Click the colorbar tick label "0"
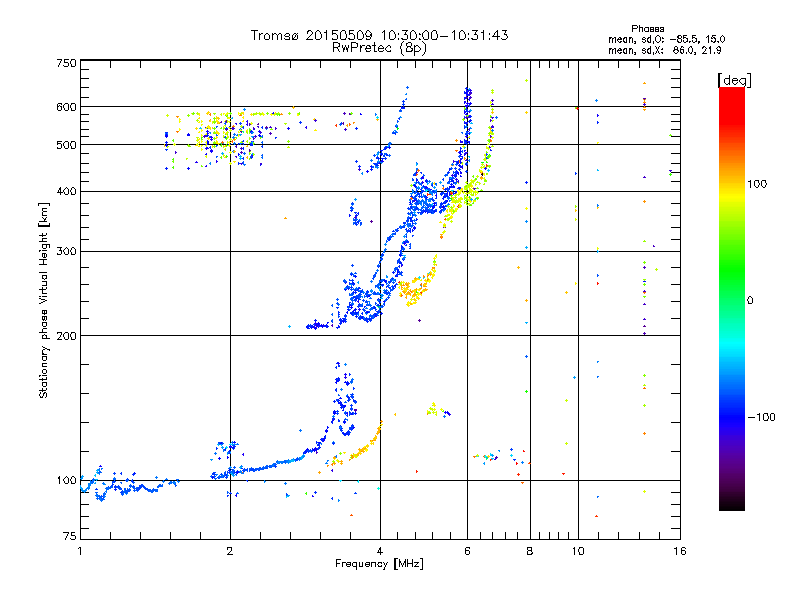 tap(750, 301)
